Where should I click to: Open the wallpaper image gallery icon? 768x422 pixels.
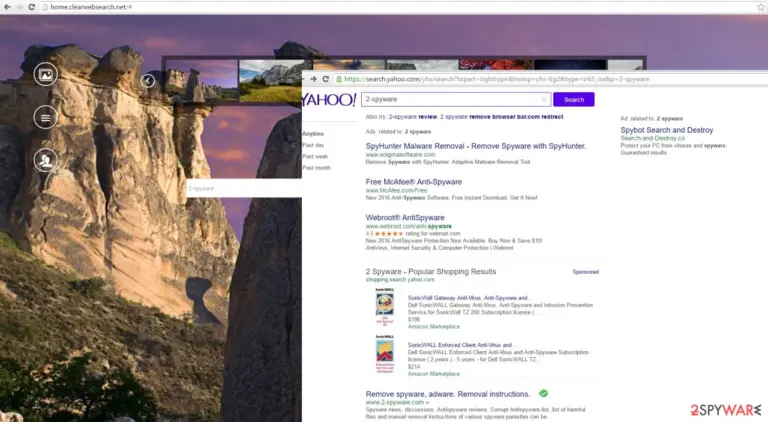click(x=46, y=74)
